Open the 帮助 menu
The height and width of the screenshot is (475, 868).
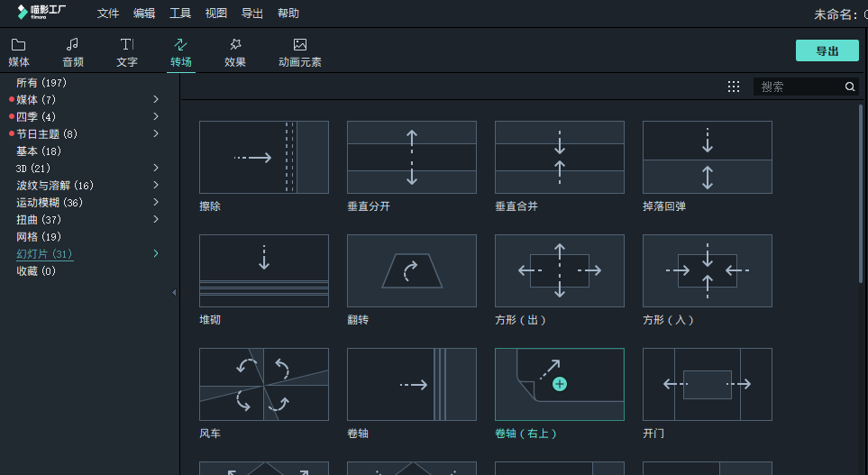288,14
